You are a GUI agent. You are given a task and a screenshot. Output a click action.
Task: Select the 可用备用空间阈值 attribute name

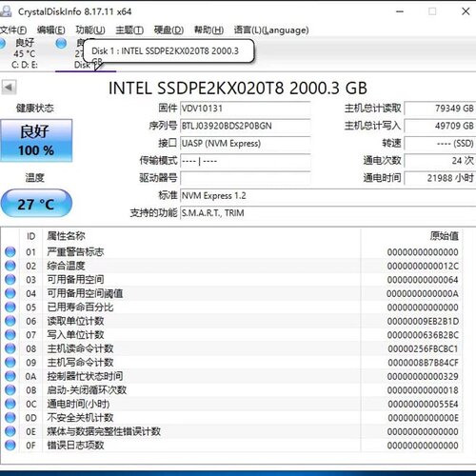(85, 293)
